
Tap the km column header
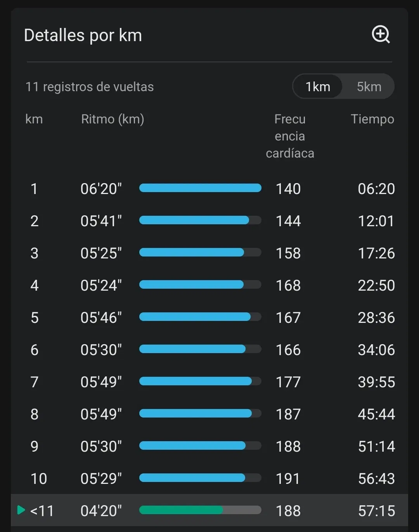34,119
